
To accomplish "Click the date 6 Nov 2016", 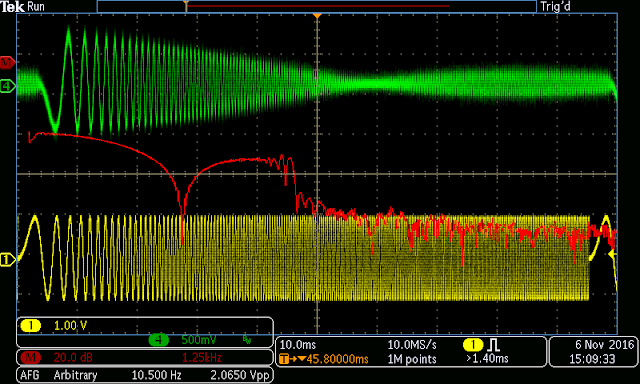I will [x=604, y=345].
